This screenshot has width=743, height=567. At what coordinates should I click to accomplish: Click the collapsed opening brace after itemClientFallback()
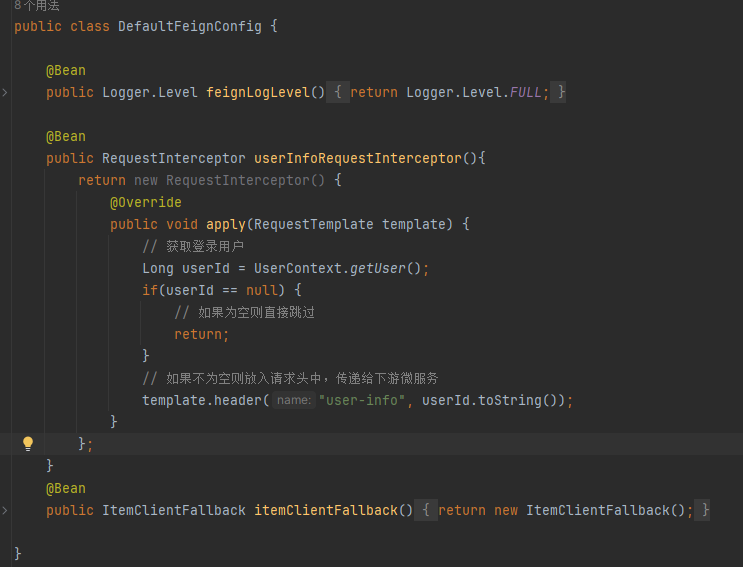(x=426, y=511)
